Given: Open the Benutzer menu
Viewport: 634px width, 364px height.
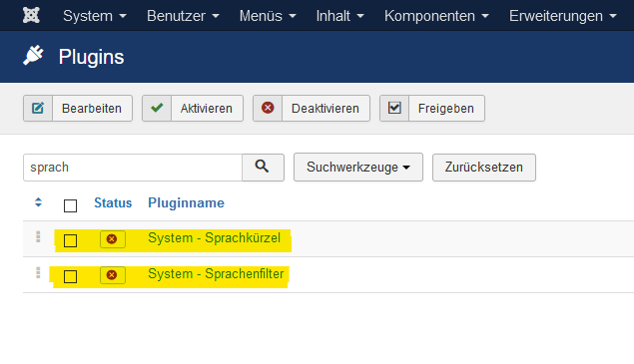Looking at the screenshot, I should point(183,16).
